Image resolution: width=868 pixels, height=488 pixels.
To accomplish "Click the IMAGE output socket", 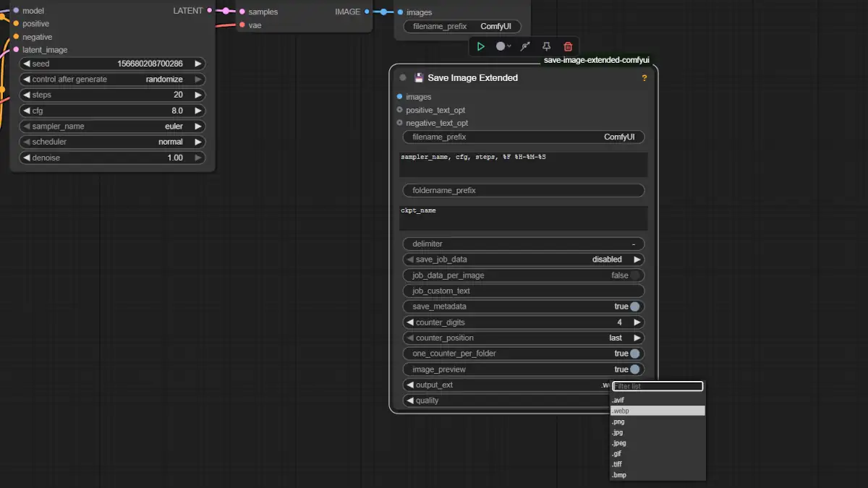I will point(367,12).
